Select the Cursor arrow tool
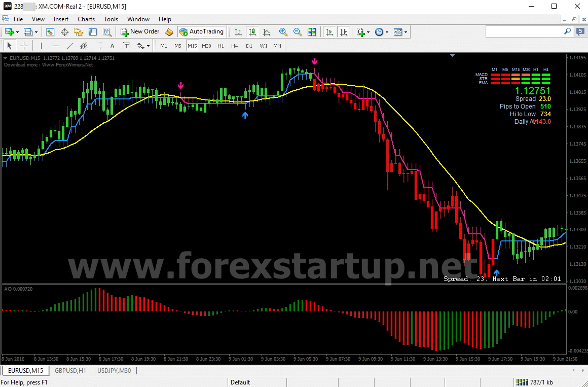Screen dimensions: 588x387 point(9,46)
